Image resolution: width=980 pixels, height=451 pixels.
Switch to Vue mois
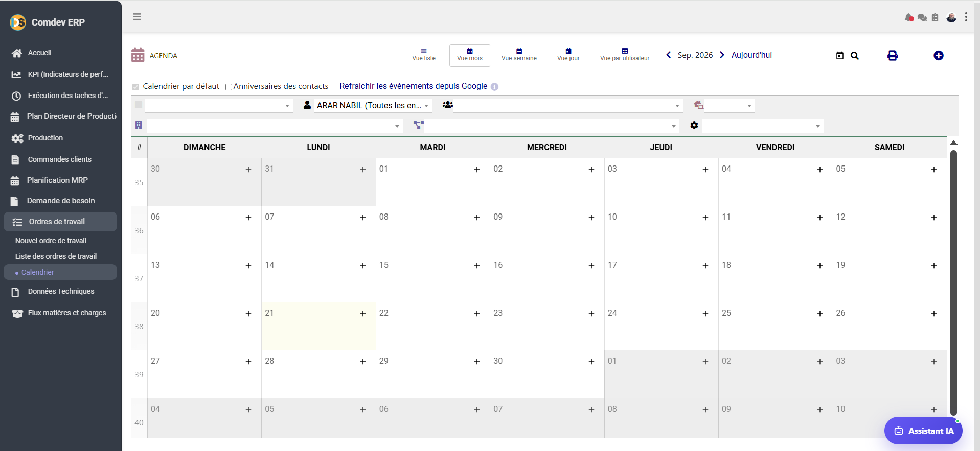[470, 55]
